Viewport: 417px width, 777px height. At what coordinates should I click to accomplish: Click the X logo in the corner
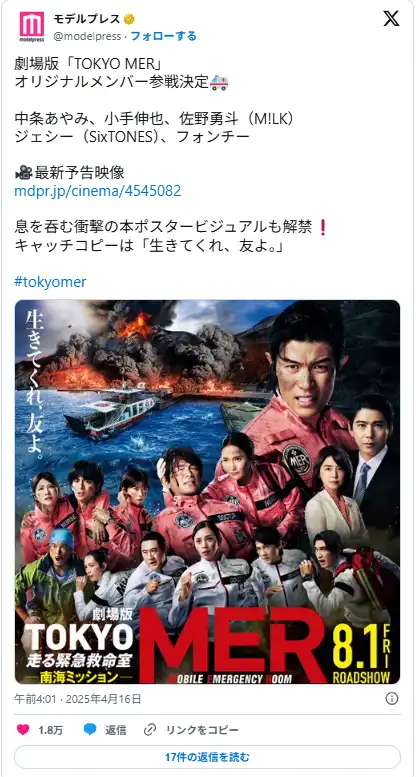coord(391,19)
